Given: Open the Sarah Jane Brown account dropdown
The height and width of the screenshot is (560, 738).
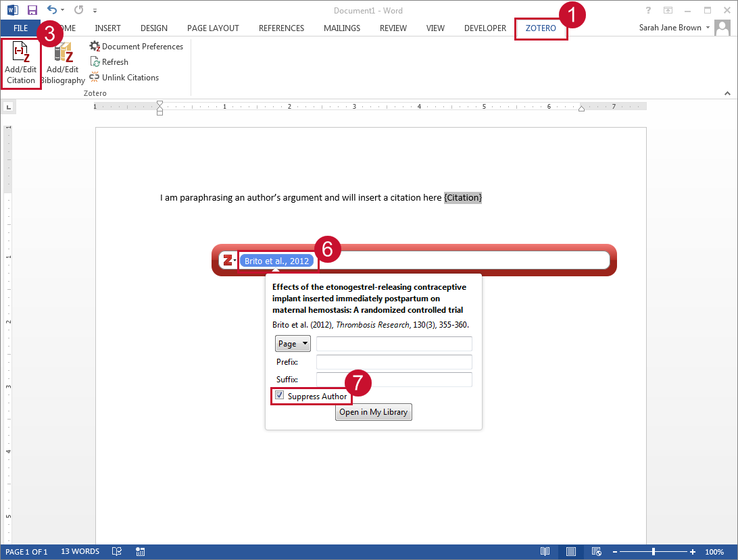Looking at the screenshot, I should tap(674, 27).
